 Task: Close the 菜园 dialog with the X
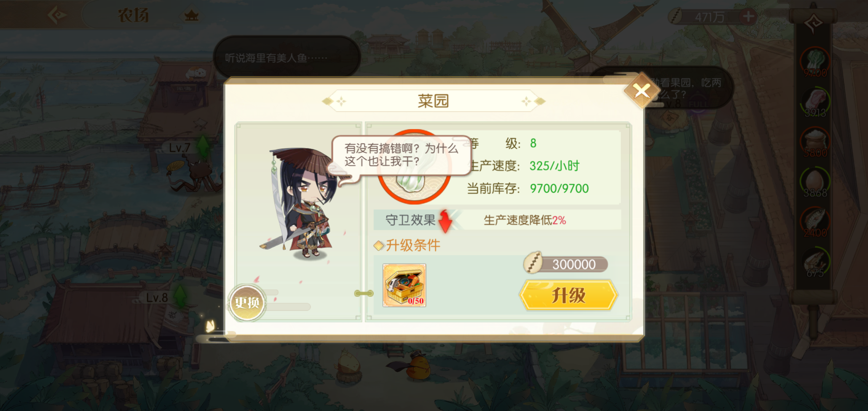click(642, 91)
